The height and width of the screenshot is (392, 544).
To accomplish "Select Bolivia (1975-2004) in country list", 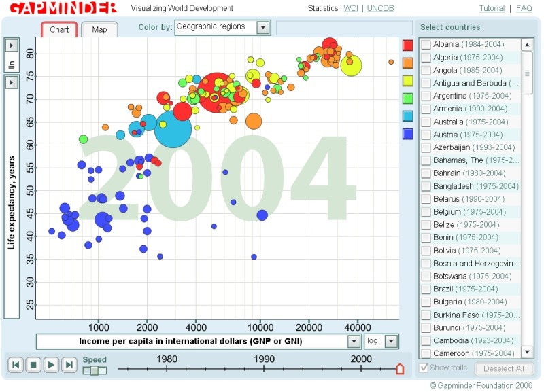I will tap(471, 251).
